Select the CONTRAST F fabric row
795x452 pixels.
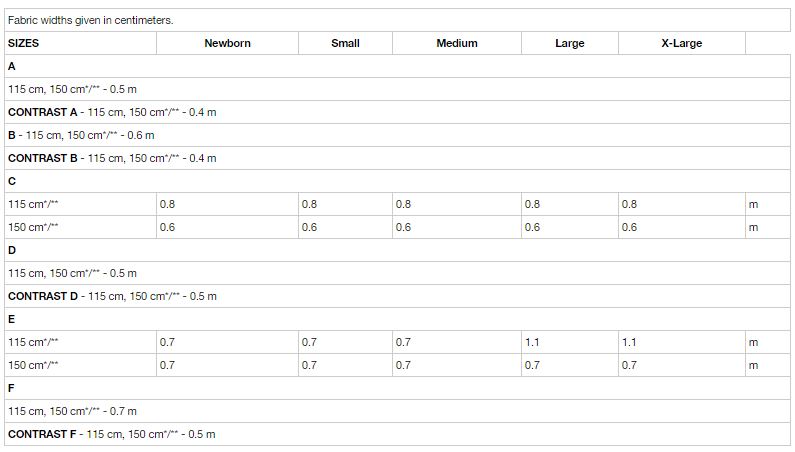pyautogui.click(x=398, y=434)
